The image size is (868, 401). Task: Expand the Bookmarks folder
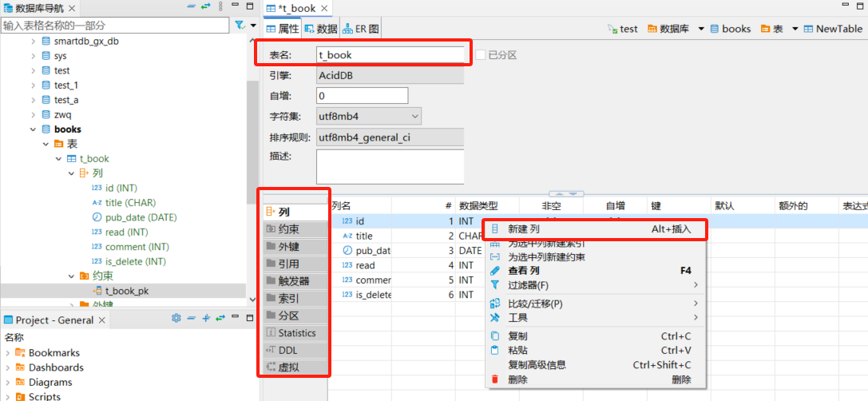(9, 353)
